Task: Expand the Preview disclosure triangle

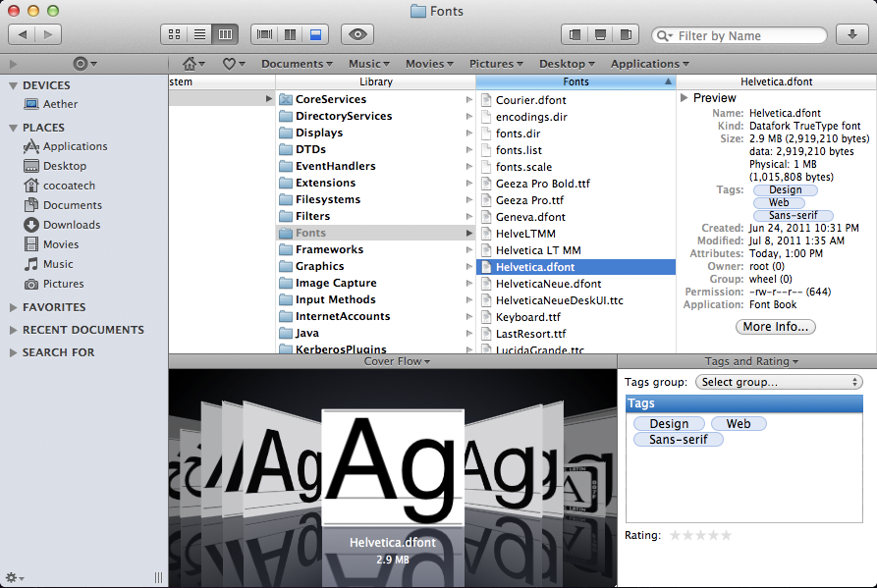Action: [685, 98]
